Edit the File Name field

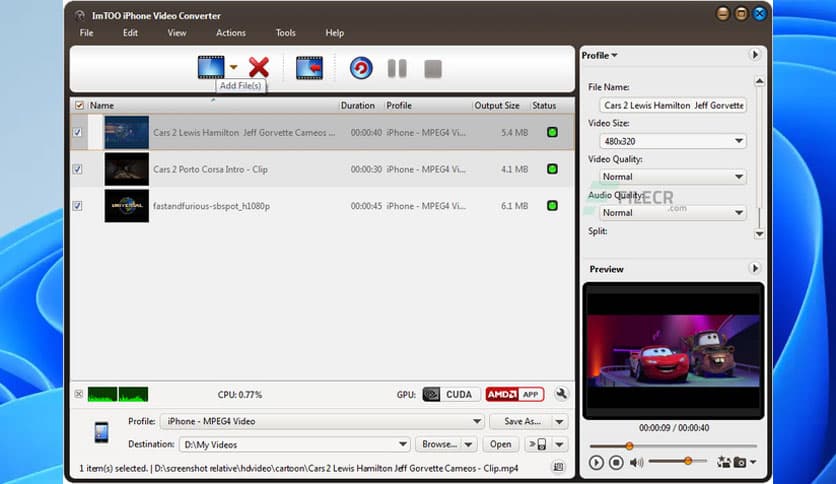click(673, 106)
